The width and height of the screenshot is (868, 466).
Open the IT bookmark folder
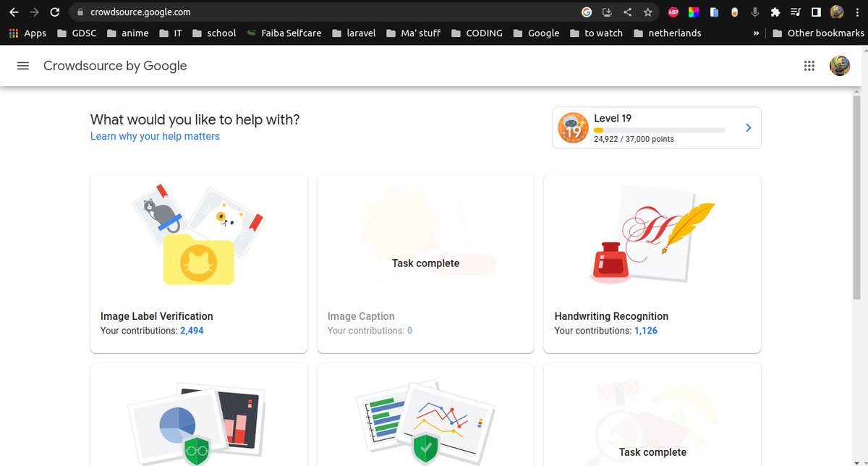tap(171, 33)
